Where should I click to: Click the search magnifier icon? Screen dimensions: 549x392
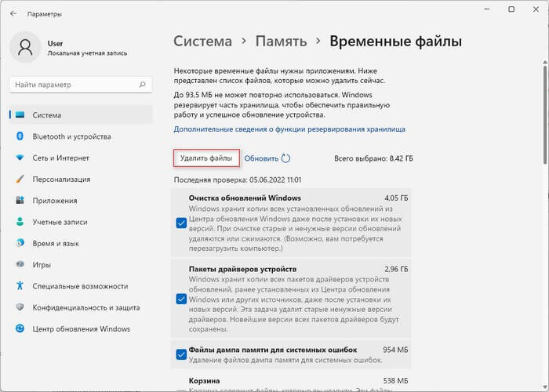point(142,85)
